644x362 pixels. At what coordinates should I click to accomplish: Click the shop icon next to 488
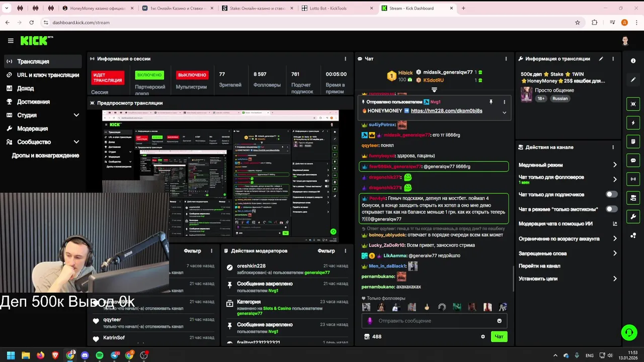point(367,337)
